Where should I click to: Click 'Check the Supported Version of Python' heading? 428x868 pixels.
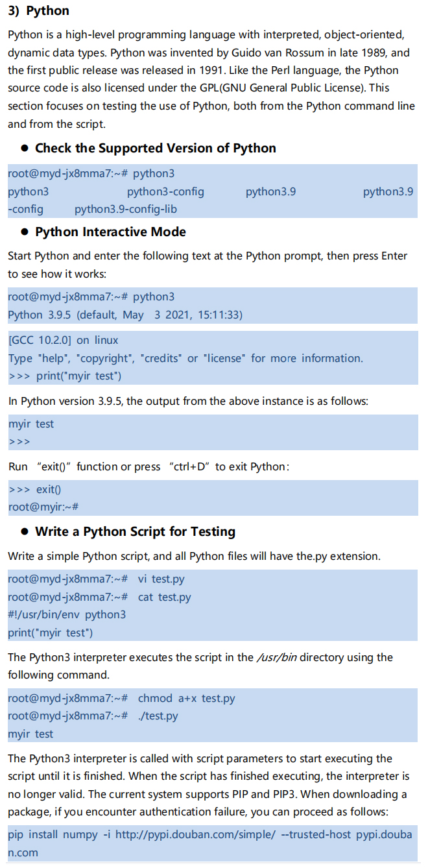tap(156, 148)
